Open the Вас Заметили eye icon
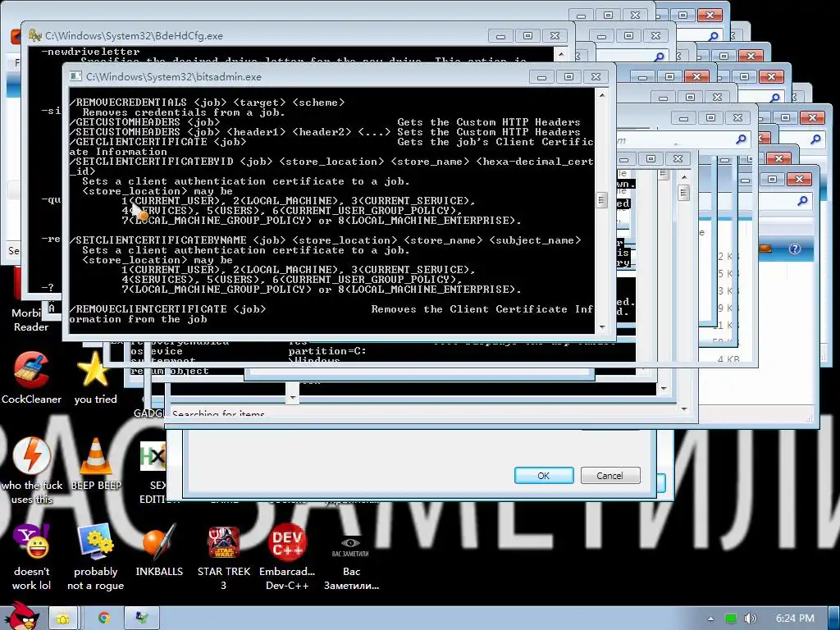Image resolution: width=840 pixels, height=630 pixels. pos(351,563)
